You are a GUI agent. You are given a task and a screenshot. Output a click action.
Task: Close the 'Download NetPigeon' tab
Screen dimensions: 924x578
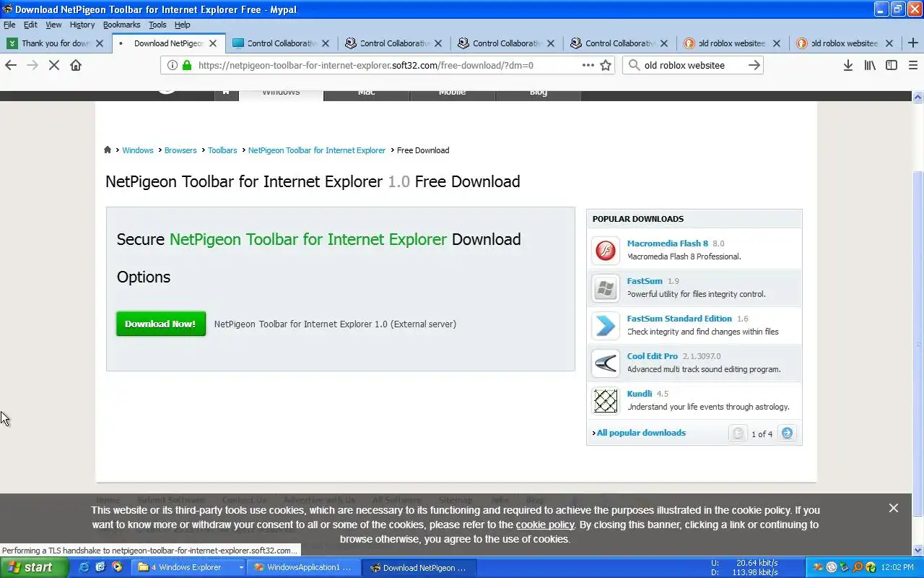[213, 43]
